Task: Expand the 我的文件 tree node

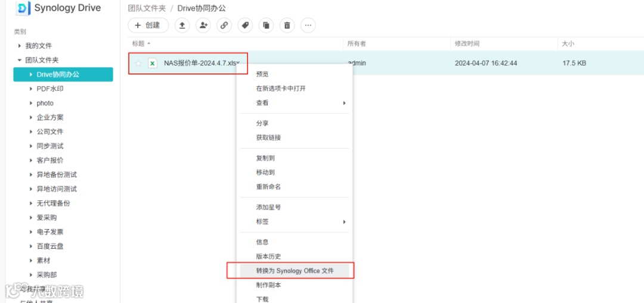Action: click(x=19, y=45)
